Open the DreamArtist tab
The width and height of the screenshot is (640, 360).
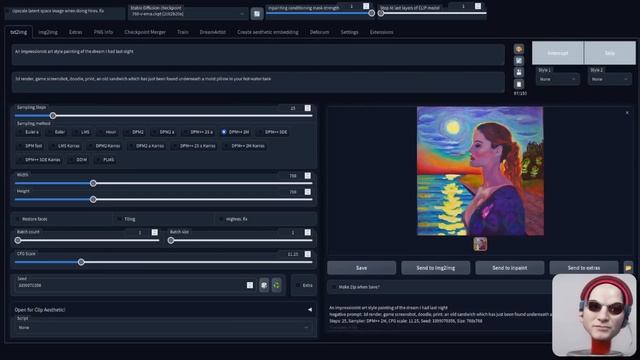coord(213,32)
